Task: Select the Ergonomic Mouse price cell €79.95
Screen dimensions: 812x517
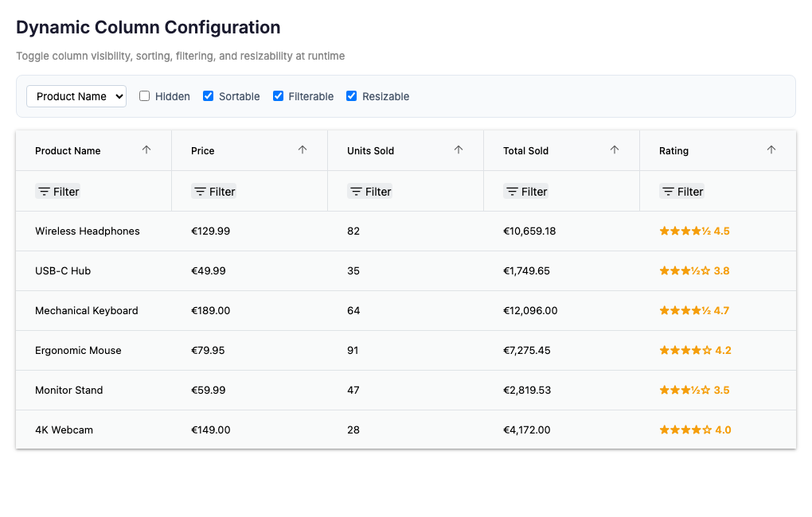Action: coord(208,351)
